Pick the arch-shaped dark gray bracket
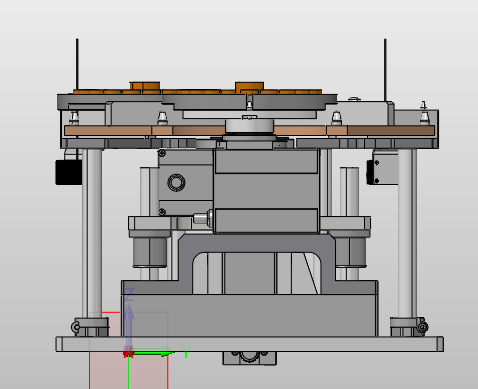 point(257,263)
